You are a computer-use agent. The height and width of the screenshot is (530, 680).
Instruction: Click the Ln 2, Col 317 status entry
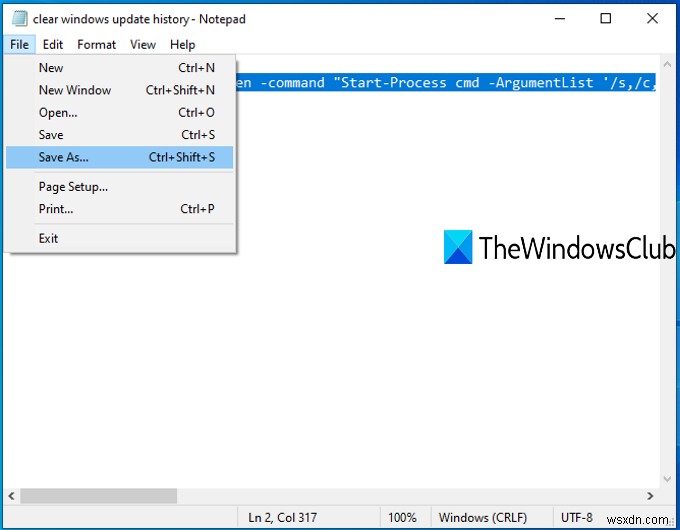(x=282, y=517)
